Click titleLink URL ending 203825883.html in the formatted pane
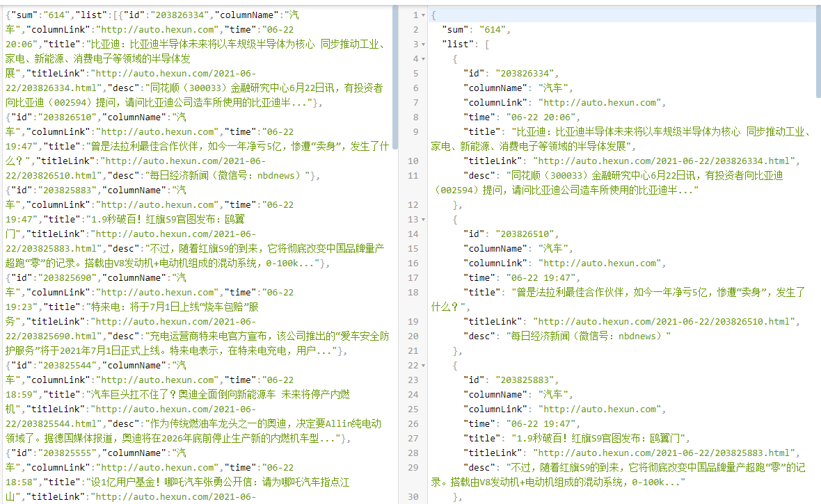This screenshot has width=821, height=504. (664, 454)
